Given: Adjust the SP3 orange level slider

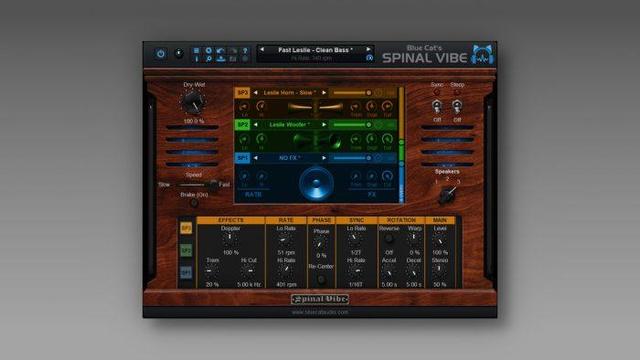Looking at the screenshot, I should [352, 93].
